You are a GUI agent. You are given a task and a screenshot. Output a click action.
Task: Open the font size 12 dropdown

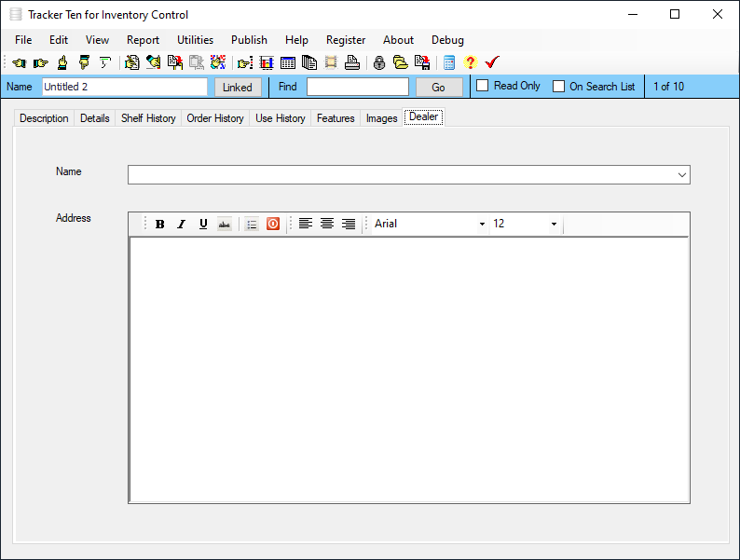[554, 225]
